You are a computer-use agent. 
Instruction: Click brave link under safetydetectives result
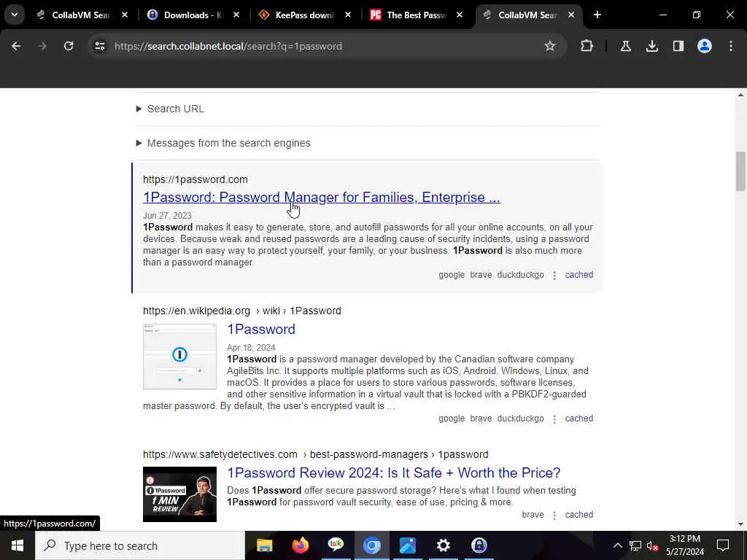click(x=533, y=515)
